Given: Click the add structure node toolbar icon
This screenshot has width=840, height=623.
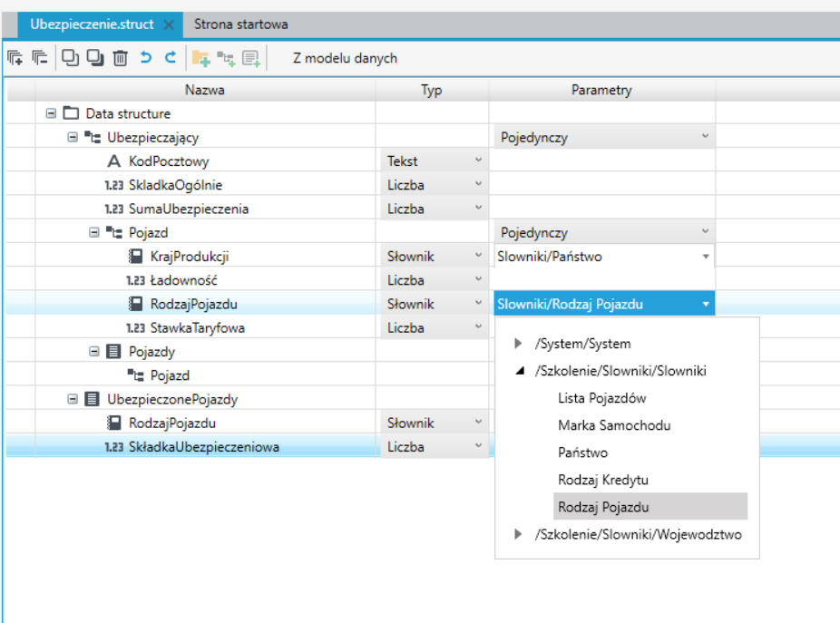Looking at the screenshot, I should (226, 58).
